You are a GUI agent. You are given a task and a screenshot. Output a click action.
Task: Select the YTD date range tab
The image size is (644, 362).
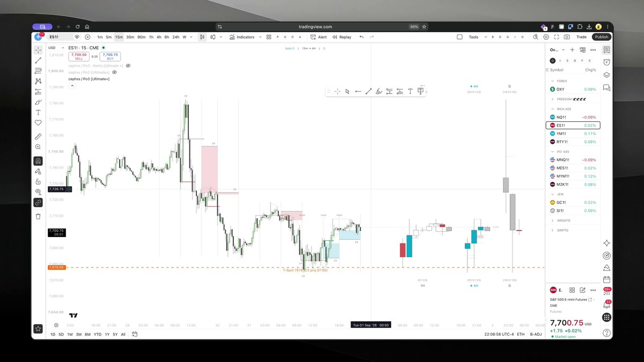(97, 334)
